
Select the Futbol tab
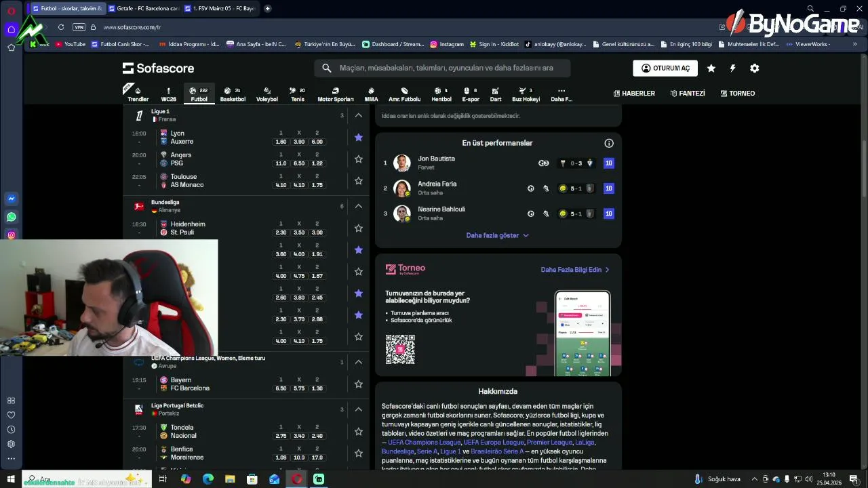199,94
